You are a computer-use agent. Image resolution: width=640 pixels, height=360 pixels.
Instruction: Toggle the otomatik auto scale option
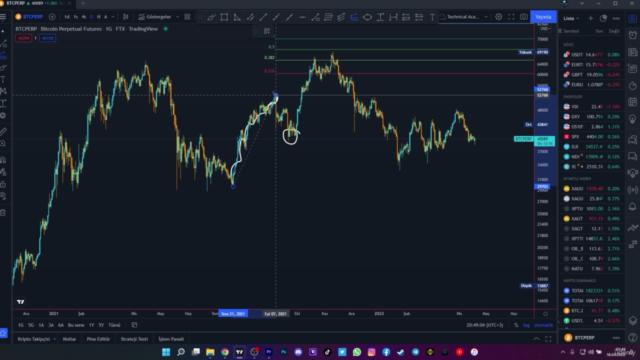[x=543, y=325]
